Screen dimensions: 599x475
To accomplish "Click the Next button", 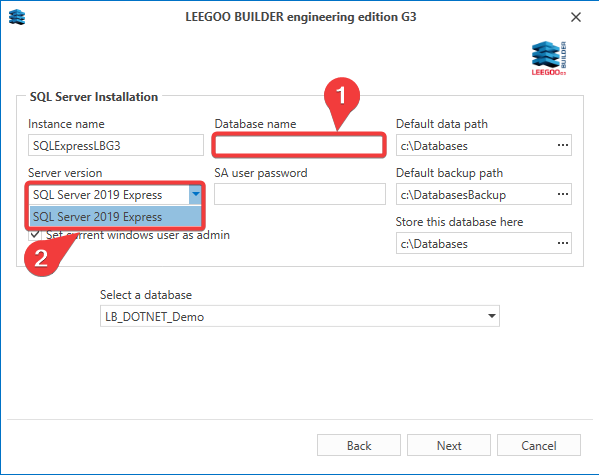I will point(449,445).
